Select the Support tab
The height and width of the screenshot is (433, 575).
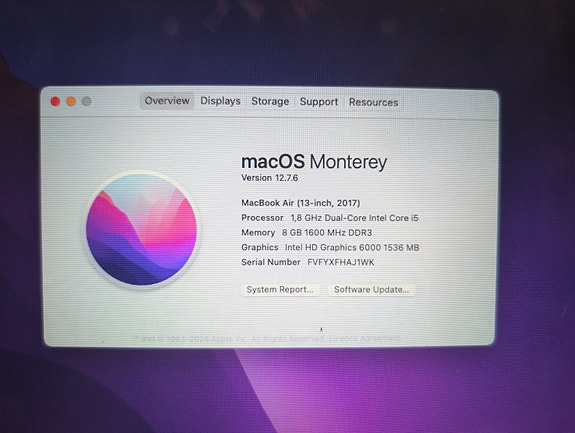click(x=319, y=102)
